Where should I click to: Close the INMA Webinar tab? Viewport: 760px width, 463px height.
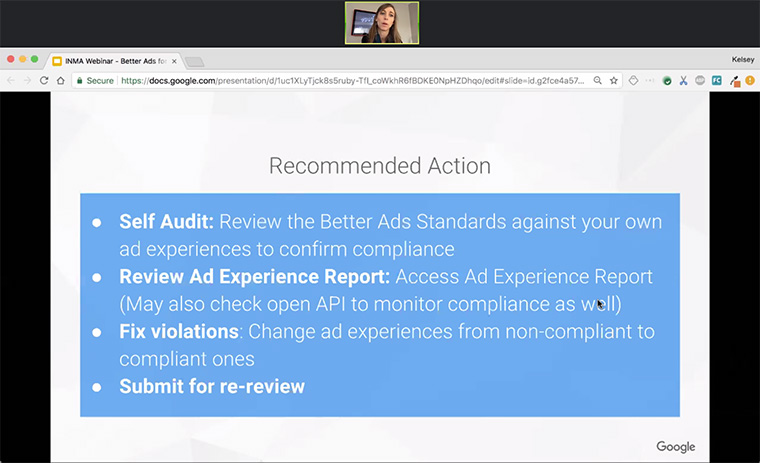pos(174,61)
